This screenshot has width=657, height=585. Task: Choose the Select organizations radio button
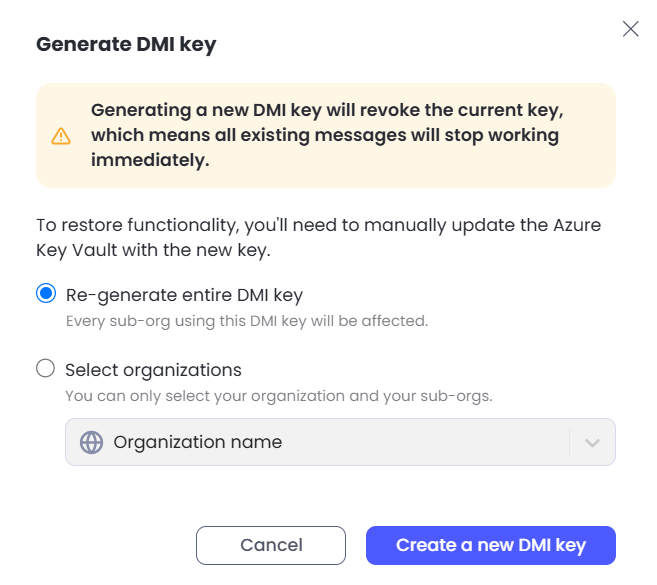coord(45,368)
